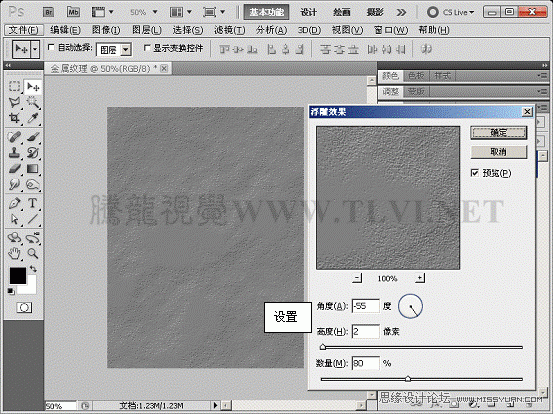
Task: Open the 文件(F) menu
Action: tap(23, 30)
